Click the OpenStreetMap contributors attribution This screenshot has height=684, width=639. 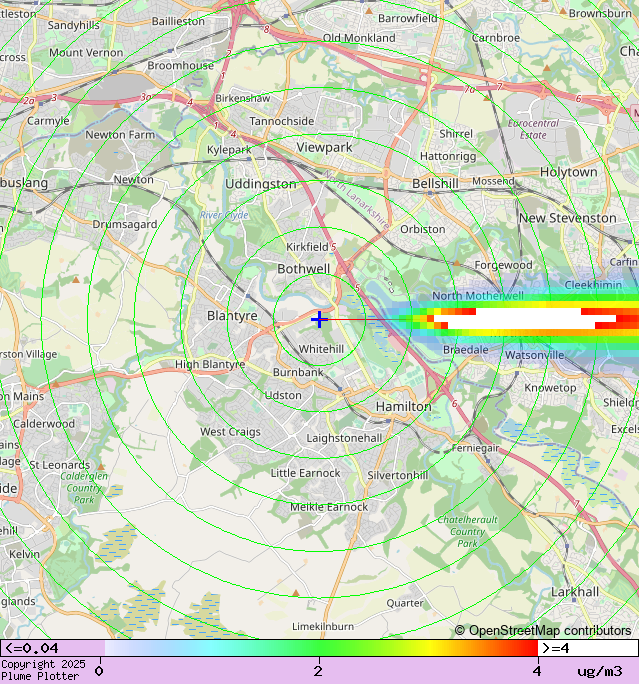point(543,630)
